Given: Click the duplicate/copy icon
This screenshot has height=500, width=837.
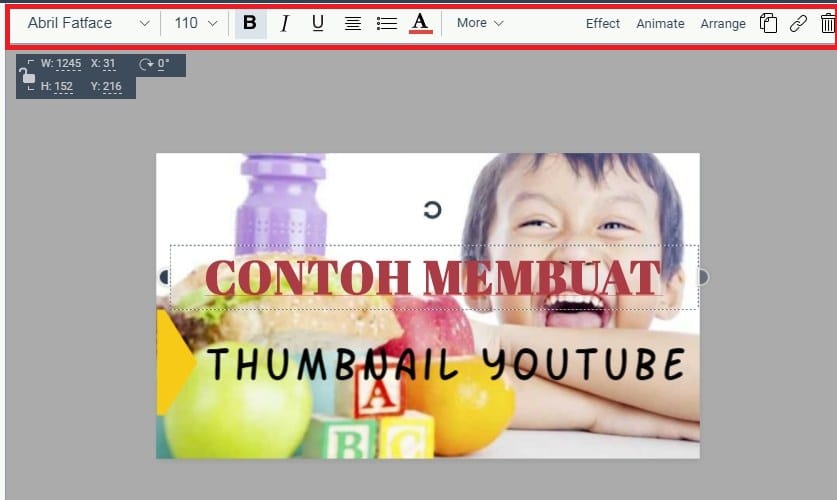Looking at the screenshot, I should click(x=768, y=23).
